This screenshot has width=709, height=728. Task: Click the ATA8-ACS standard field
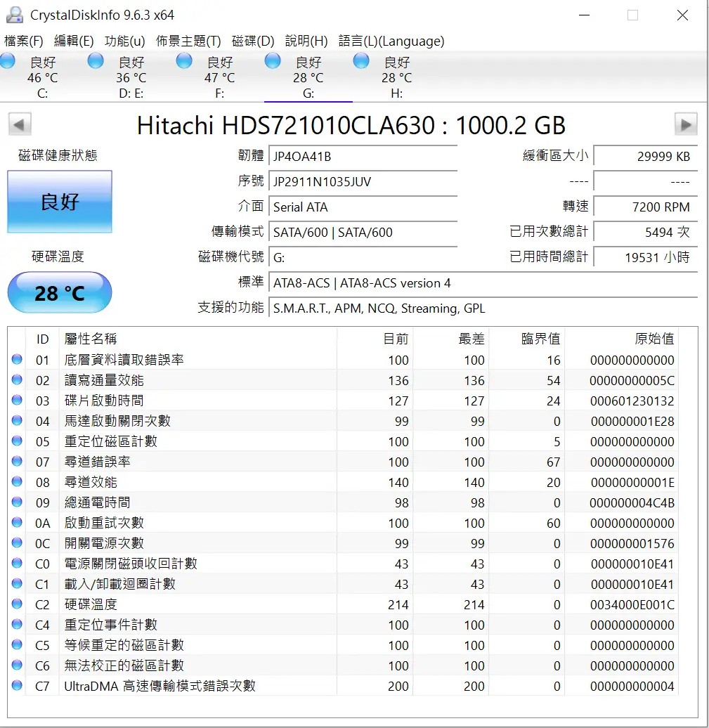(x=483, y=282)
